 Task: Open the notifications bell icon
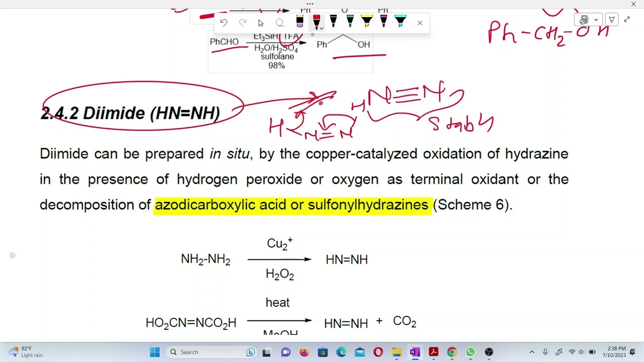[632, 352]
